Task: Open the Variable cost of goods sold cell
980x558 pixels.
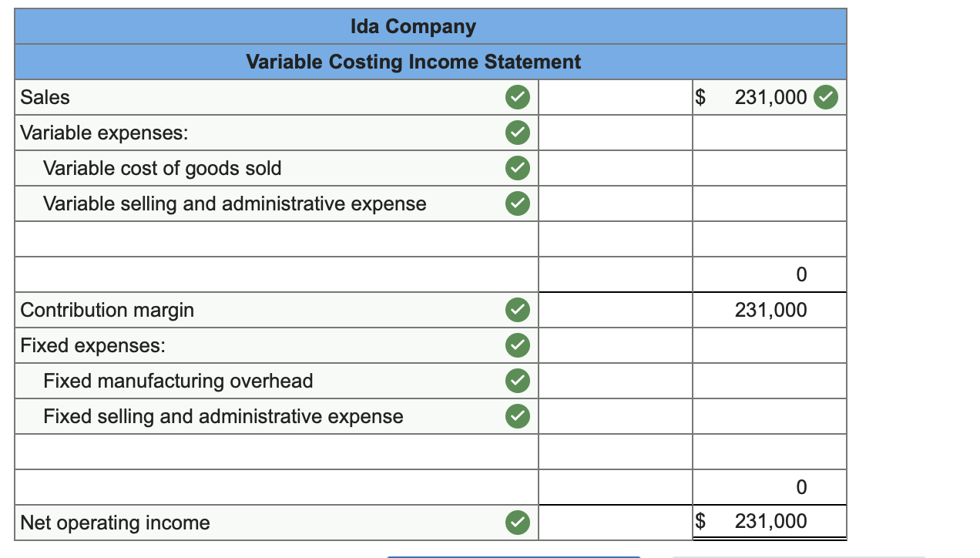Action: (x=277, y=169)
